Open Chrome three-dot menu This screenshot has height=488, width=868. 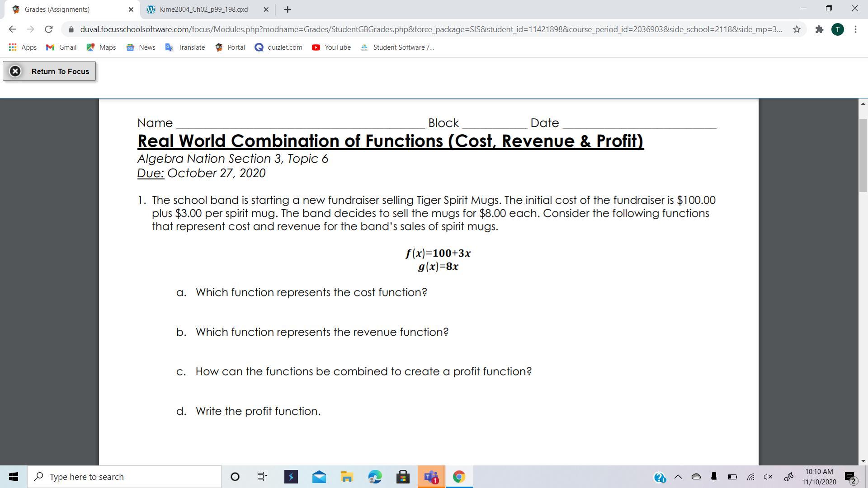coord(855,29)
